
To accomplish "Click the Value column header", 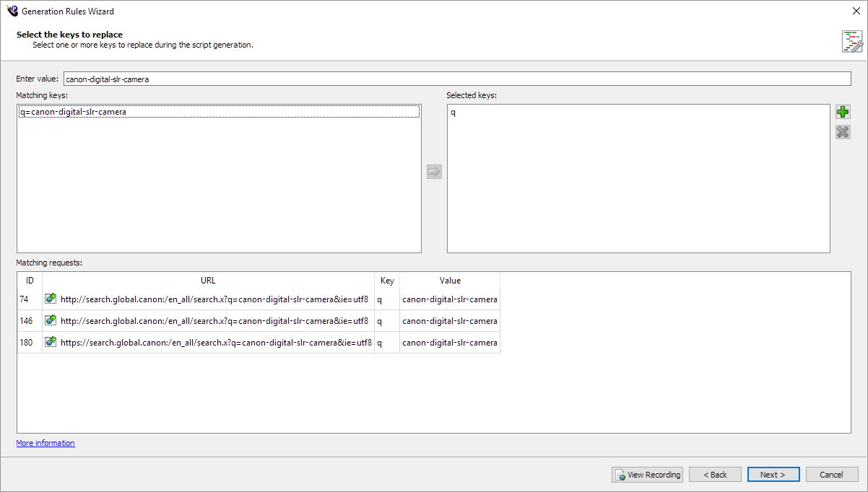I will (450, 281).
